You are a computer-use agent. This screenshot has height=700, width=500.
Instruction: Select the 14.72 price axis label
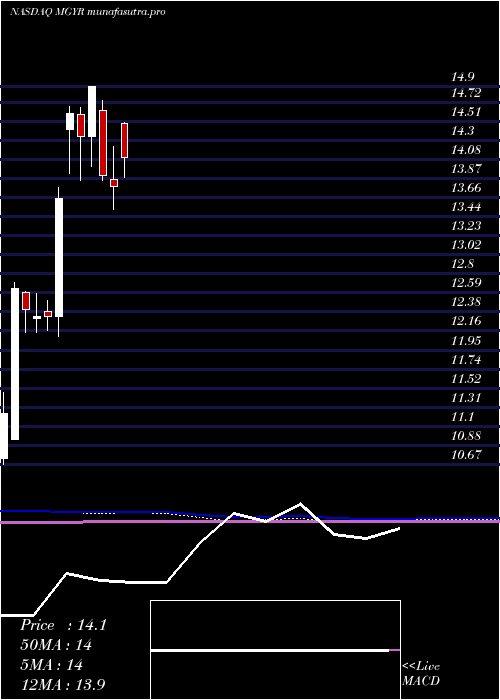[x=466, y=93]
